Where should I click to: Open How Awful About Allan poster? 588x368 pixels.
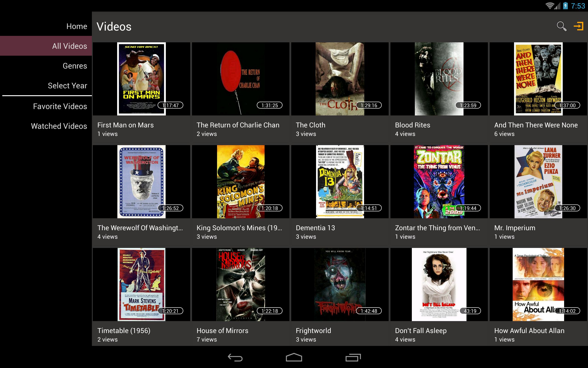click(x=538, y=284)
